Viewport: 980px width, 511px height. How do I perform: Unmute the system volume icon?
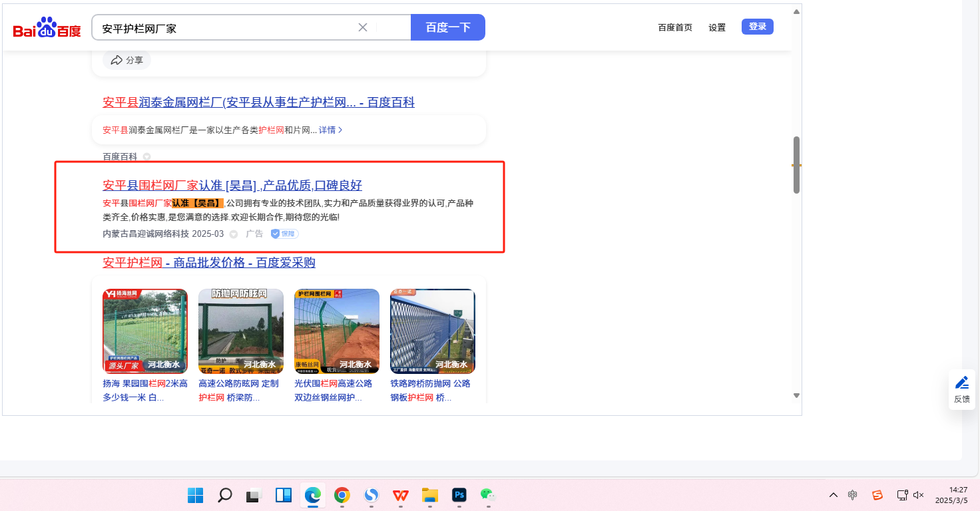pyautogui.click(x=919, y=495)
